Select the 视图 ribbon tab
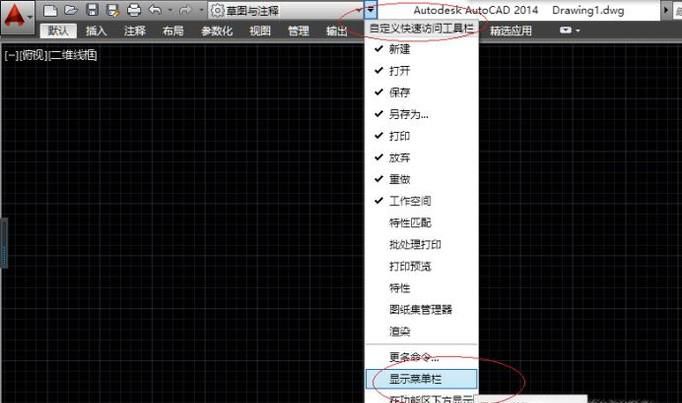Viewport: 682px width, 403px height. tap(260, 31)
